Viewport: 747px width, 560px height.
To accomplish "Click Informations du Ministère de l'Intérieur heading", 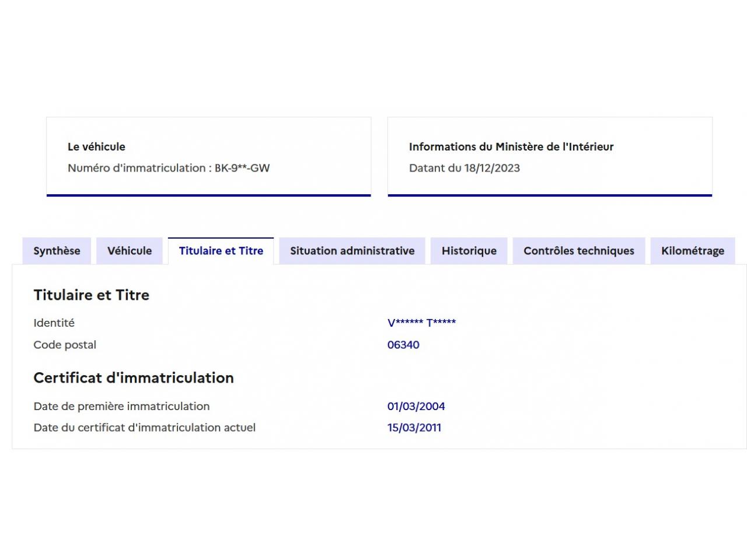I will point(511,147).
